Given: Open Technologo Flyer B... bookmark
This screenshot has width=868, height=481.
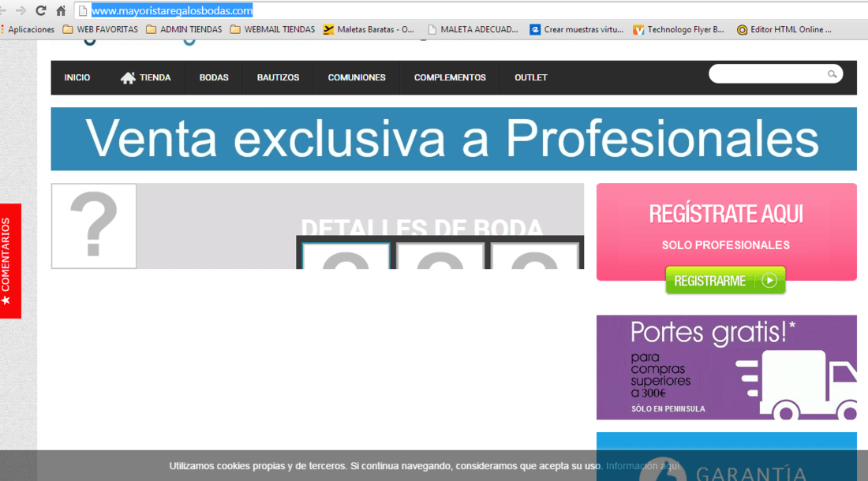Looking at the screenshot, I should [x=679, y=29].
